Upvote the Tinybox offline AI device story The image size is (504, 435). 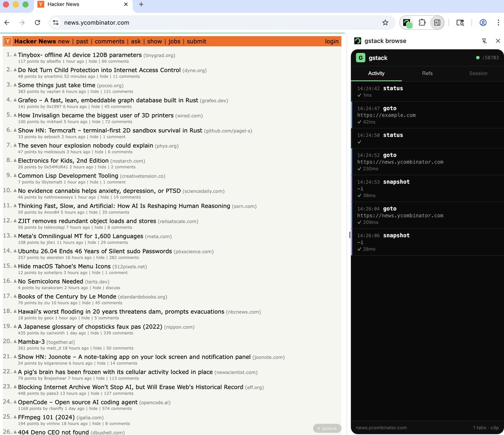pyautogui.click(x=15, y=55)
